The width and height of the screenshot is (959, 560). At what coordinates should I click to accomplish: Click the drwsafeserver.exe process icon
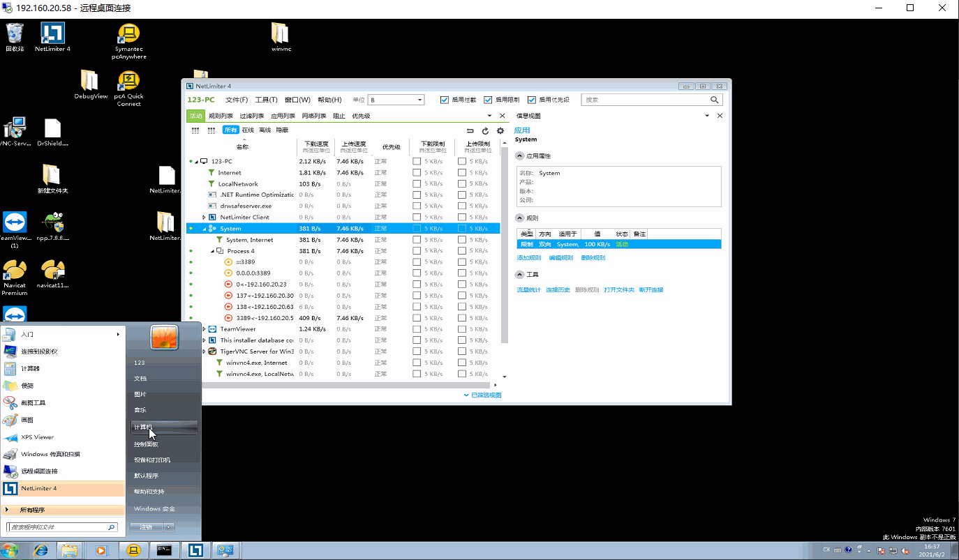pyautogui.click(x=213, y=206)
